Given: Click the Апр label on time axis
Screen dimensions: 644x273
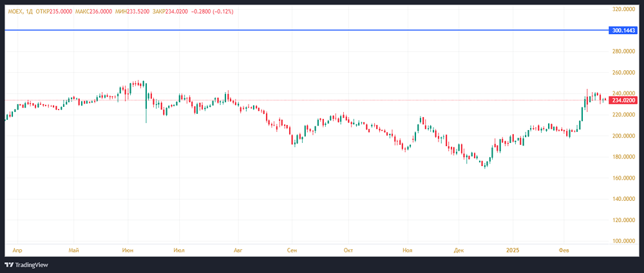Looking at the screenshot, I should coord(17,249).
